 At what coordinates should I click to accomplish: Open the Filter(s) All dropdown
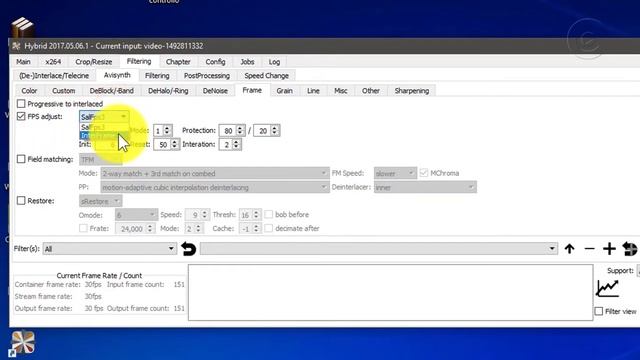tap(109, 249)
